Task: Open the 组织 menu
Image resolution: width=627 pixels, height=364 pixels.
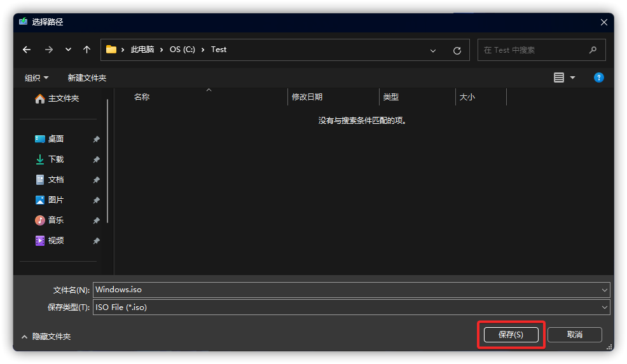Action: click(36, 78)
